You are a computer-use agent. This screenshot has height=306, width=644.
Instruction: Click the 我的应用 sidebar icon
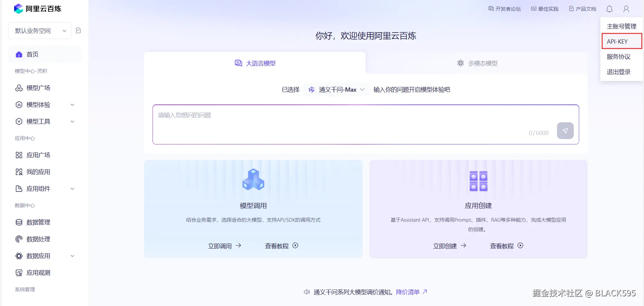coord(19,172)
